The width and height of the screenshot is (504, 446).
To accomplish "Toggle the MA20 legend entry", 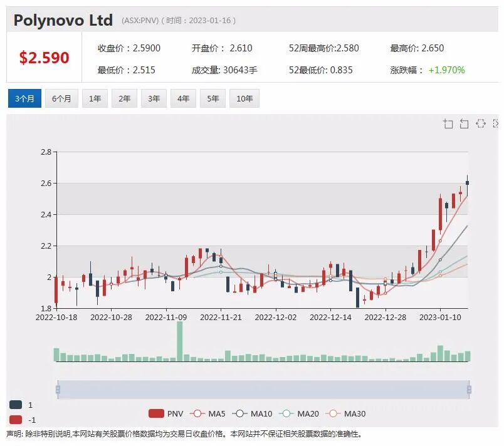I will [x=299, y=413].
